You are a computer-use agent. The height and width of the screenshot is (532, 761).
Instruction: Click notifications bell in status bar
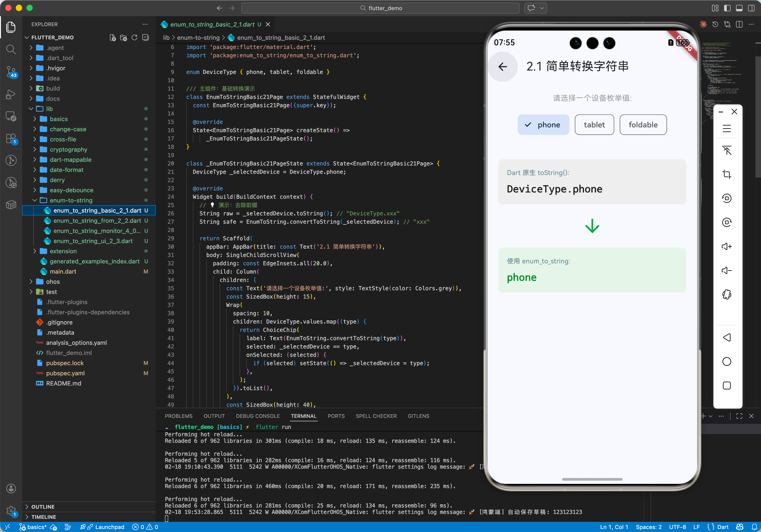(x=754, y=527)
